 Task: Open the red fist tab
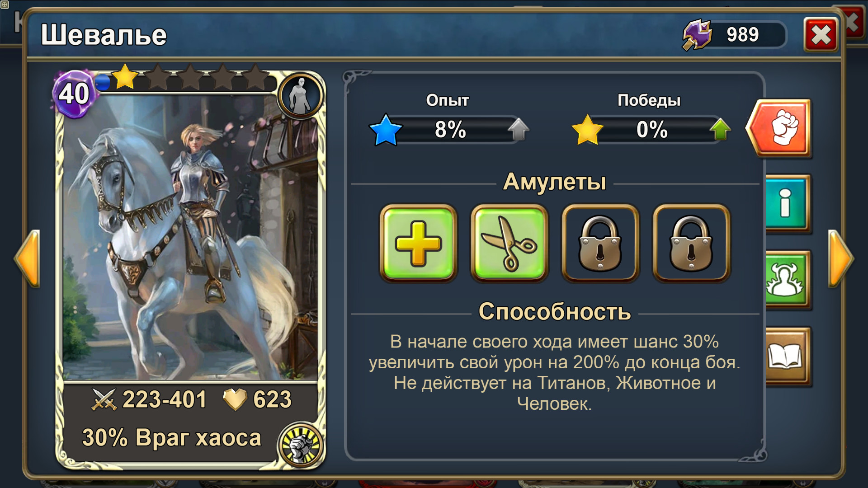point(778,128)
